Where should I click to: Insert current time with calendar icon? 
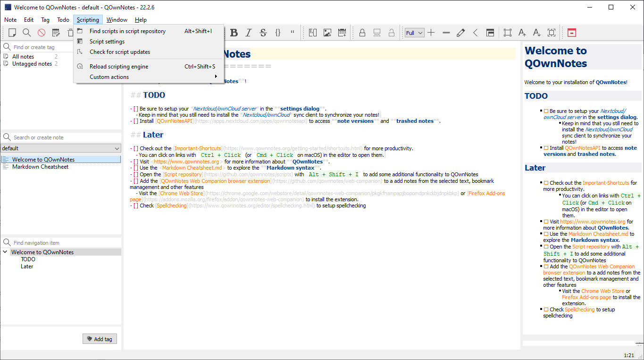342,33
